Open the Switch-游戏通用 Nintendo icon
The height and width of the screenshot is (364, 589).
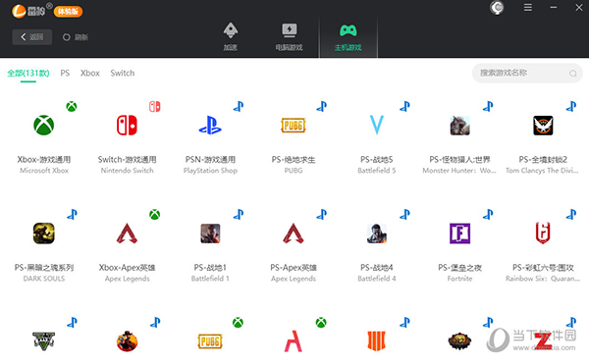point(127,125)
